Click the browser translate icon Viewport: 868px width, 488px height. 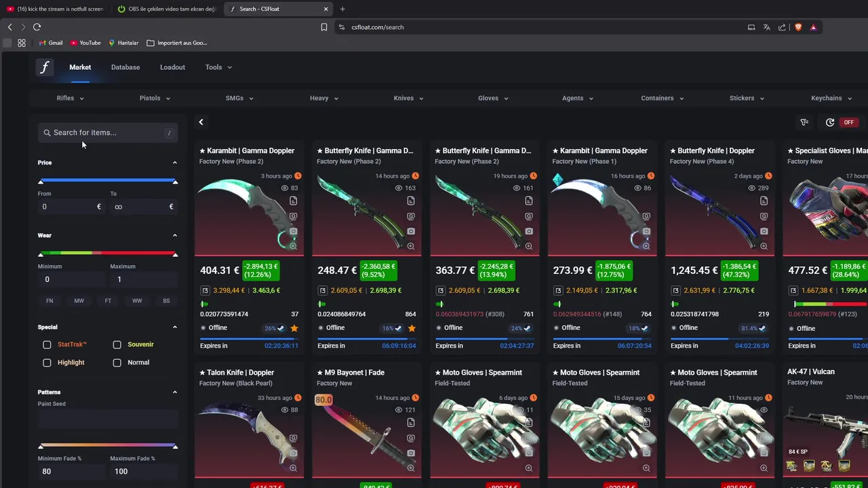(x=766, y=27)
